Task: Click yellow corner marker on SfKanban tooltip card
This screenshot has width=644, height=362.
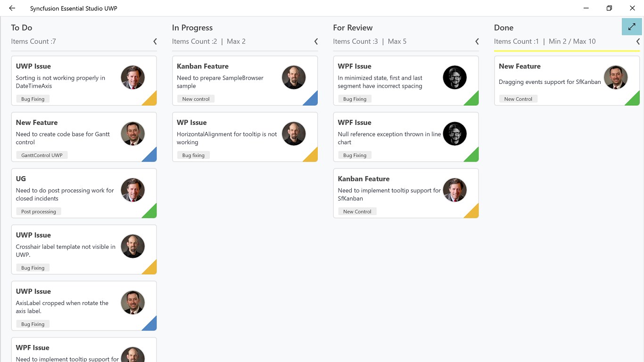Action: [x=474, y=213]
